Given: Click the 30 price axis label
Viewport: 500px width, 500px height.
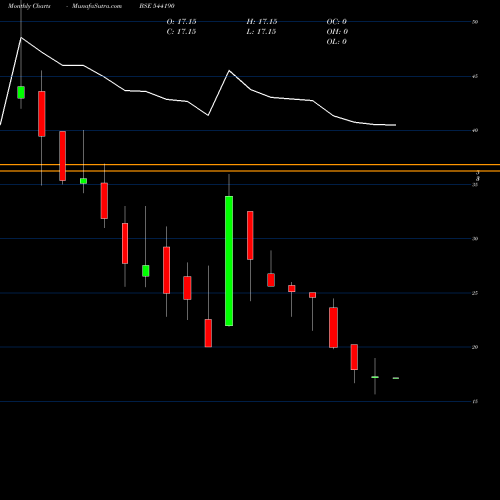Looking at the screenshot, I should [x=475, y=239].
